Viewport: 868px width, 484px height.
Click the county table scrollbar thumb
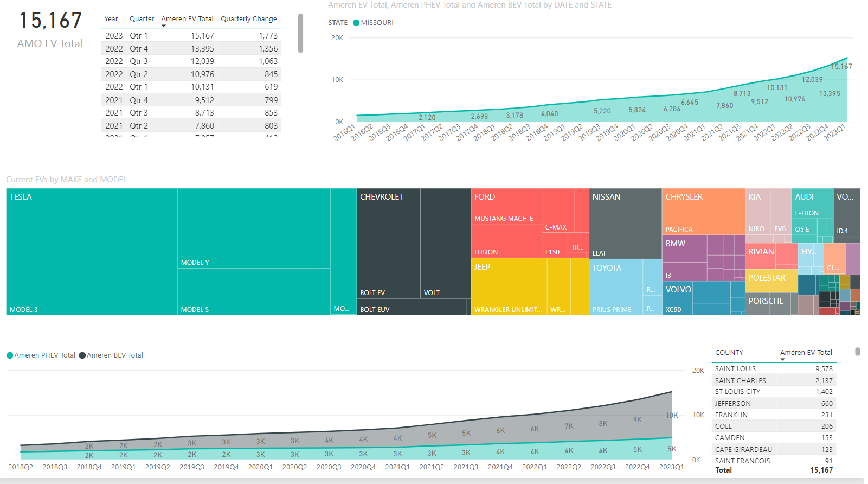coord(857,352)
